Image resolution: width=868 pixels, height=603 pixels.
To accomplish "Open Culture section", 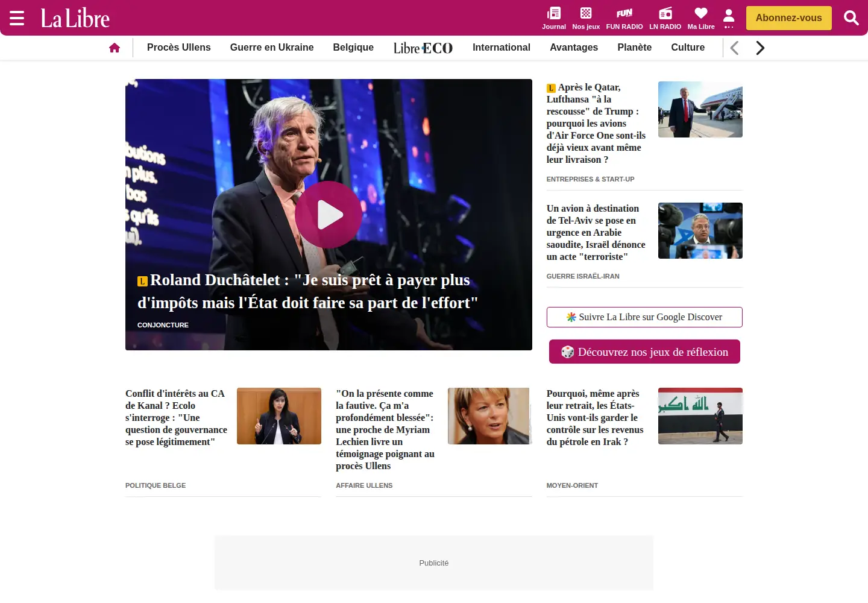I will pyautogui.click(x=688, y=48).
